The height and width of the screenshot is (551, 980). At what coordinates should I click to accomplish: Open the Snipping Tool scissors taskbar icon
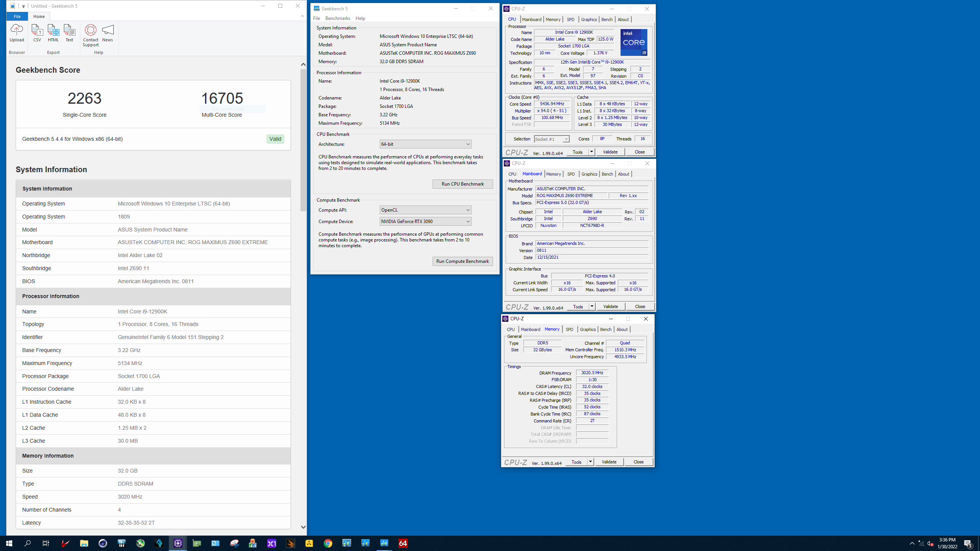[x=234, y=543]
